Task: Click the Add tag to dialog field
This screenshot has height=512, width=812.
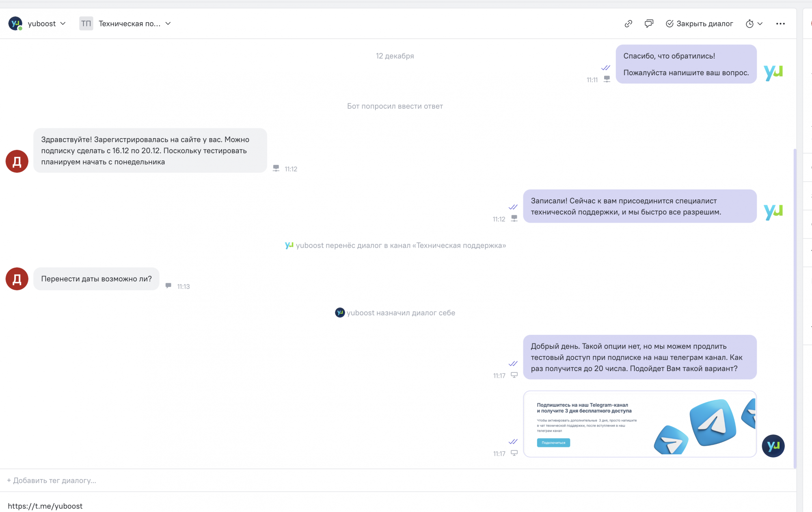Action: click(52, 480)
